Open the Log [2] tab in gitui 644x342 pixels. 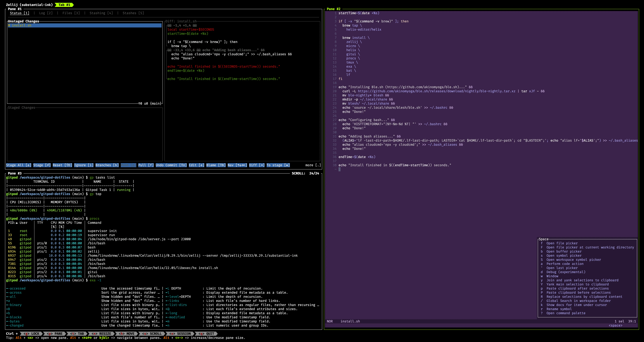click(46, 13)
